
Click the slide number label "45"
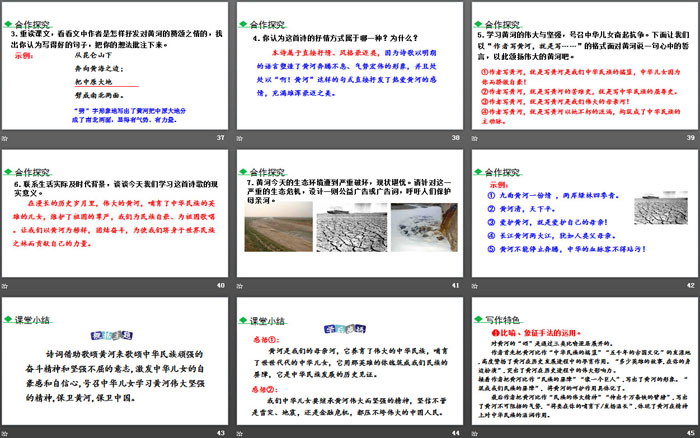691,433
